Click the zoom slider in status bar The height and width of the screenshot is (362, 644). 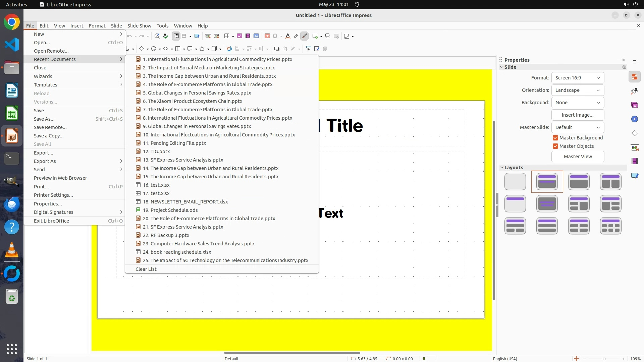tap(604, 359)
